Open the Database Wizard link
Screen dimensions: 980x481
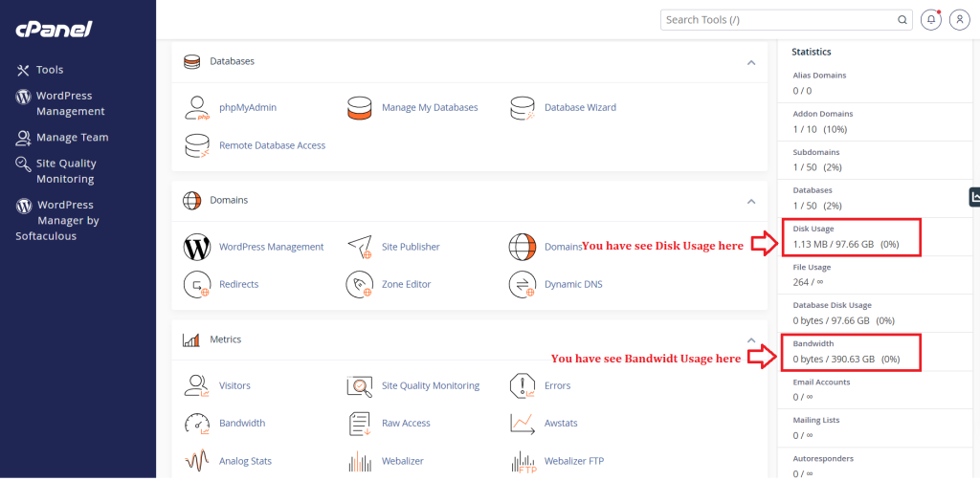[581, 107]
